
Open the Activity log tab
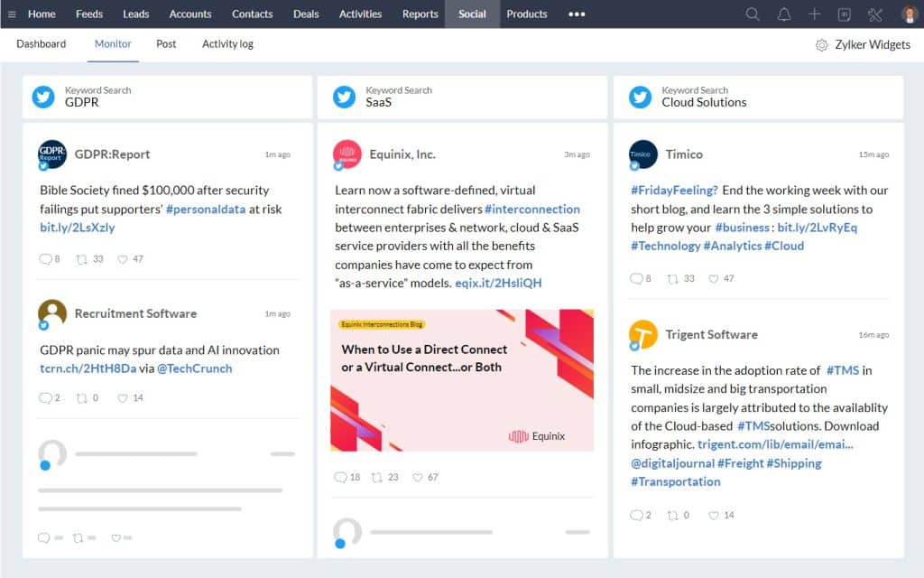(x=226, y=43)
